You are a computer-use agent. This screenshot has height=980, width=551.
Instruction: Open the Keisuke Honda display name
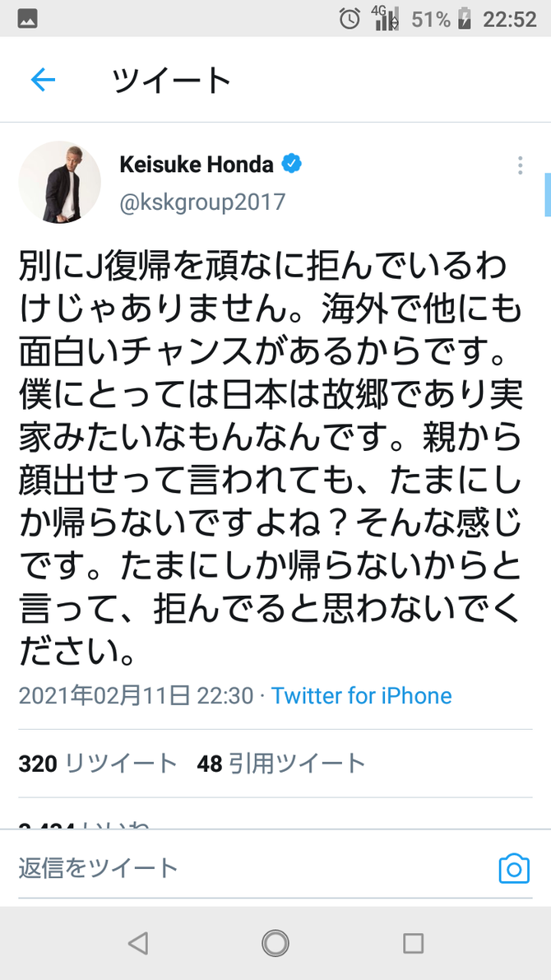click(197, 165)
